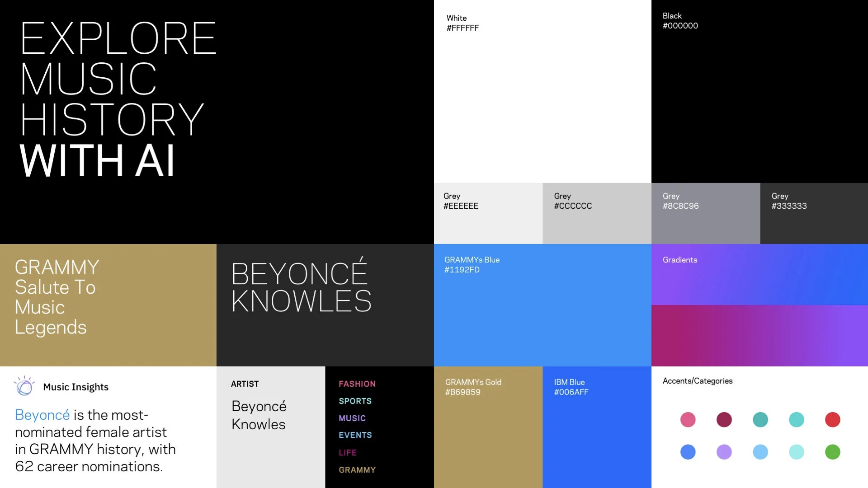
Task: Click the light sky blue accent dot
Action: pos(760,452)
